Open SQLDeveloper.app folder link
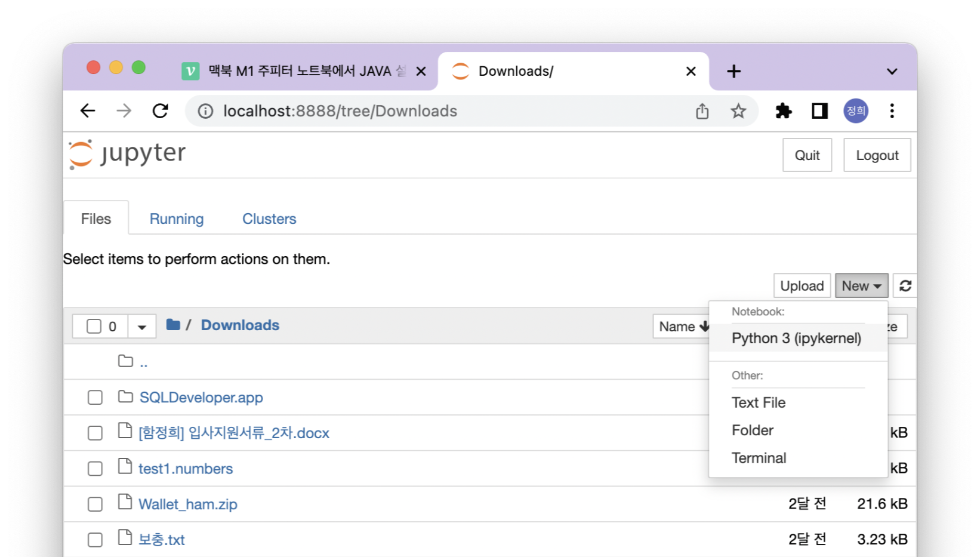980x557 pixels. [201, 398]
